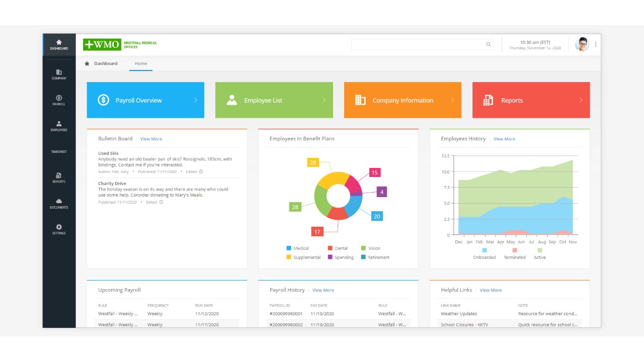Click the 10:30 am (EST) time display

535,42
